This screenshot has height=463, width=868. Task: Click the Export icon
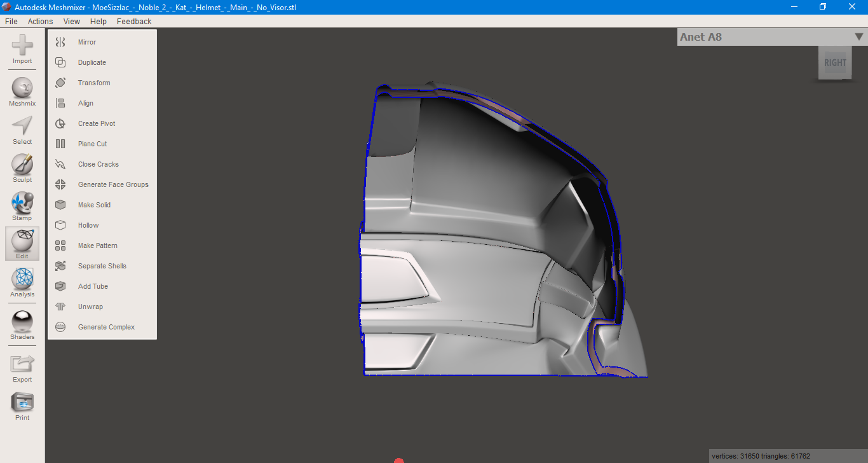[x=22, y=364]
